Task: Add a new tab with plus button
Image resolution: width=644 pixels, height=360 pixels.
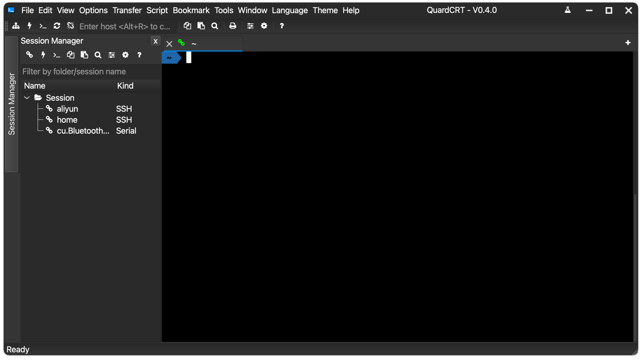Action: (628, 43)
